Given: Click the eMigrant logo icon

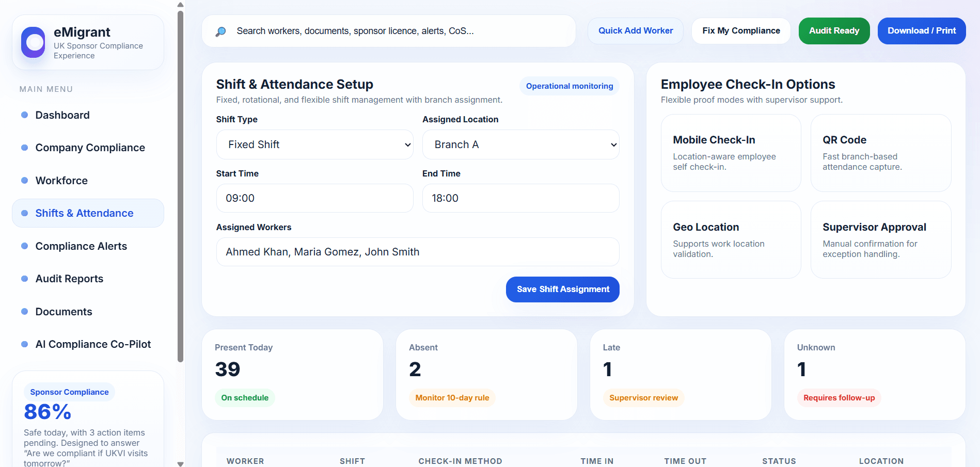Looking at the screenshot, I should click(33, 42).
